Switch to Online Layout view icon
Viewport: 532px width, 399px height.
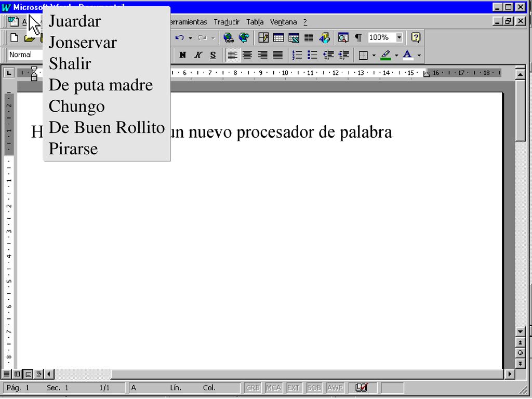pos(17,374)
